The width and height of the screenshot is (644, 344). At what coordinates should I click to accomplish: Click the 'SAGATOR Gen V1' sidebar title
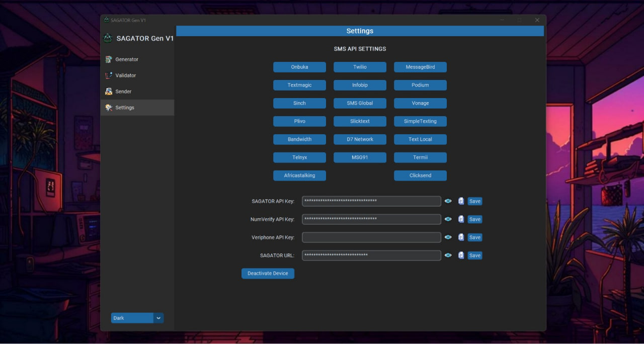[145, 38]
